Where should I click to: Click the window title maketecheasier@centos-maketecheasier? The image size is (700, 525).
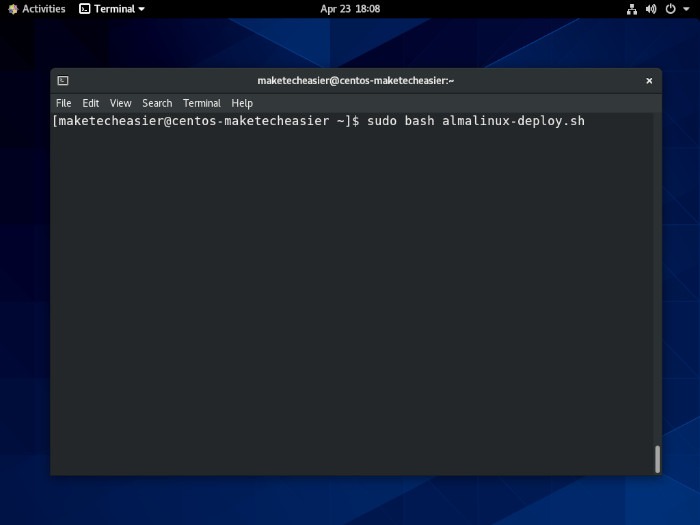pyautogui.click(x=355, y=81)
